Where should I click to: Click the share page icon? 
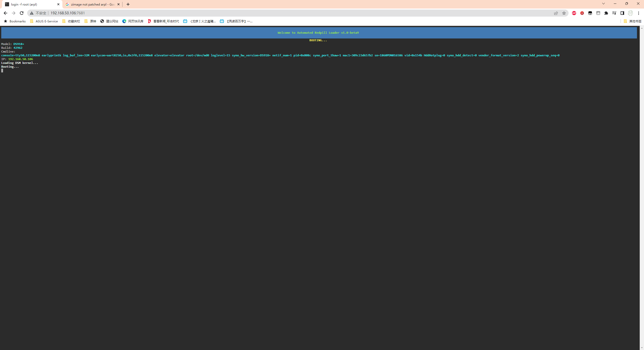tap(556, 13)
